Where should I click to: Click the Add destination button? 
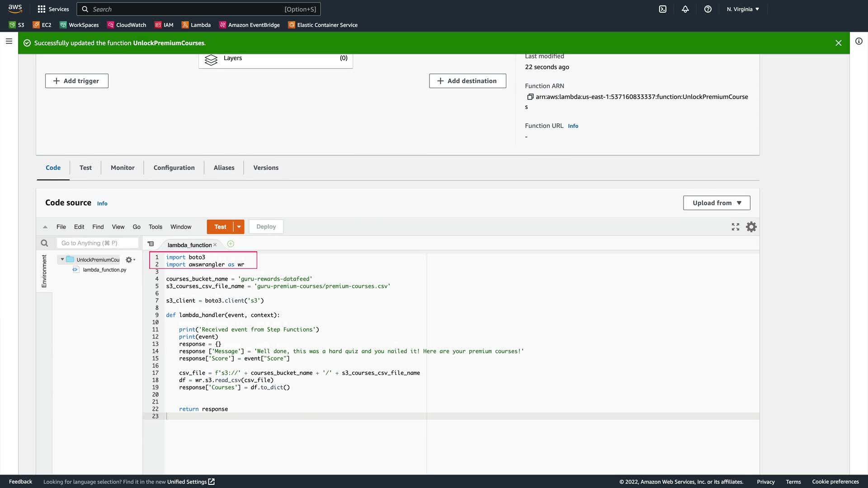click(467, 81)
